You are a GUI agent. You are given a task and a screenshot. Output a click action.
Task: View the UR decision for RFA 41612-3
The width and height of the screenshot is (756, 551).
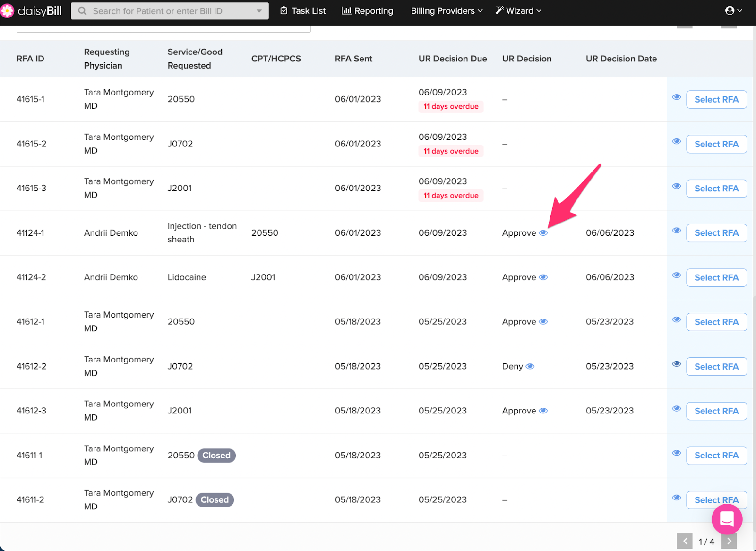coord(543,411)
